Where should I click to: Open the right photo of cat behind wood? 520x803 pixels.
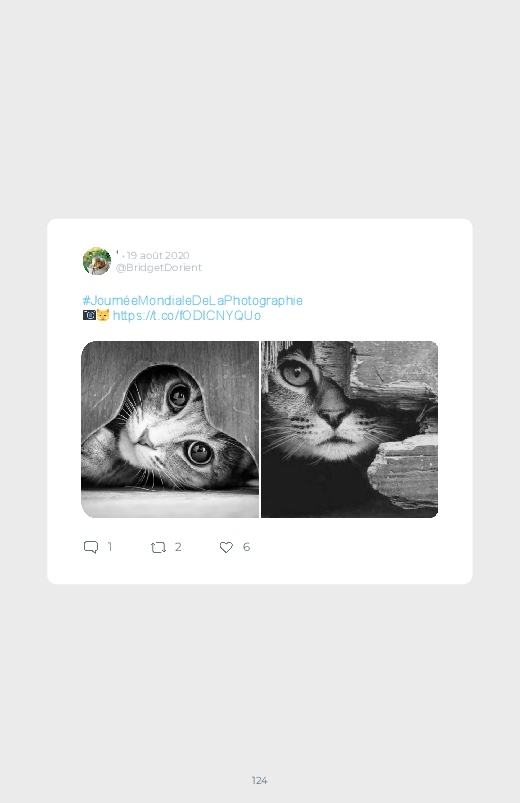[x=349, y=429]
